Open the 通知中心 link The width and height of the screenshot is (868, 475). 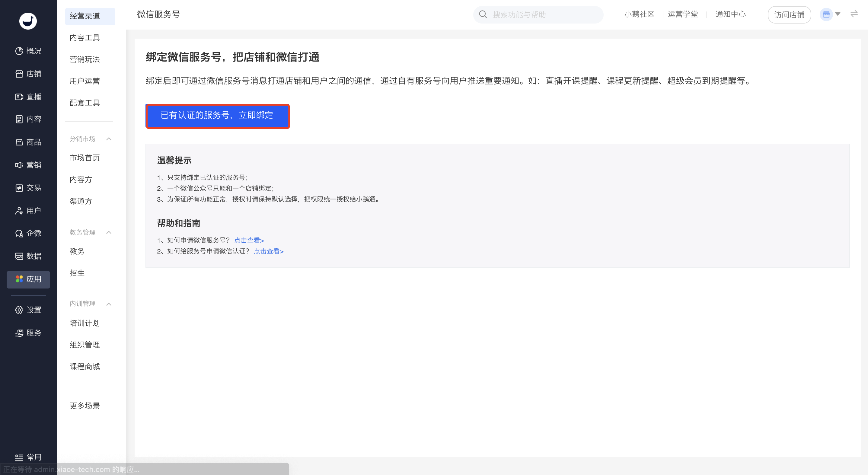[x=730, y=14]
